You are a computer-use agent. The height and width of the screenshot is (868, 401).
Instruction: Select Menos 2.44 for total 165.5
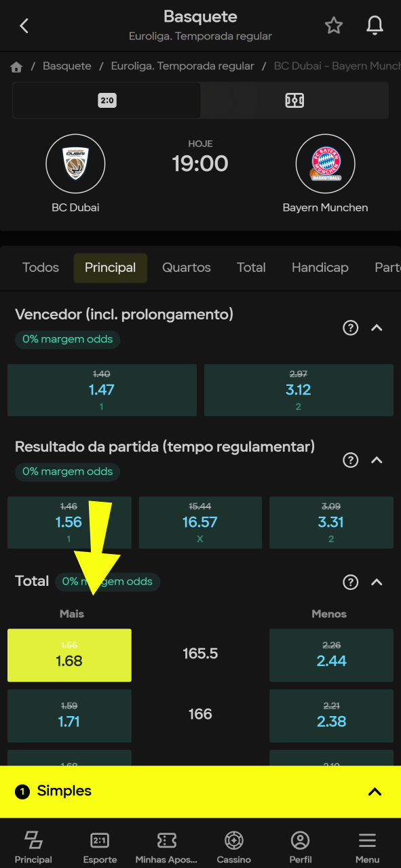point(331,655)
